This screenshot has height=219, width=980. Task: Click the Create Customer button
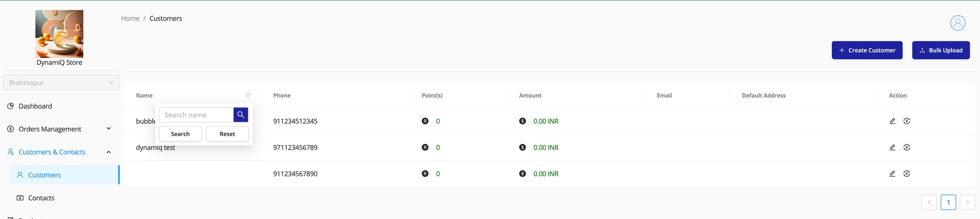point(866,50)
